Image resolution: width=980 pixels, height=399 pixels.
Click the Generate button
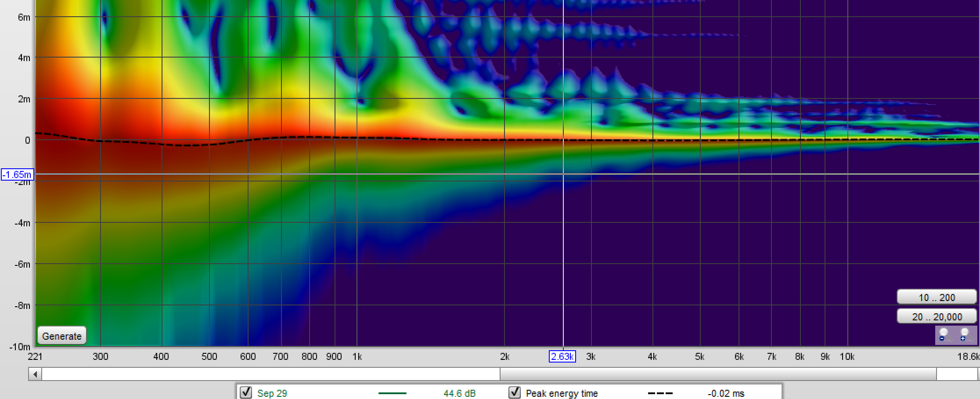(x=62, y=336)
